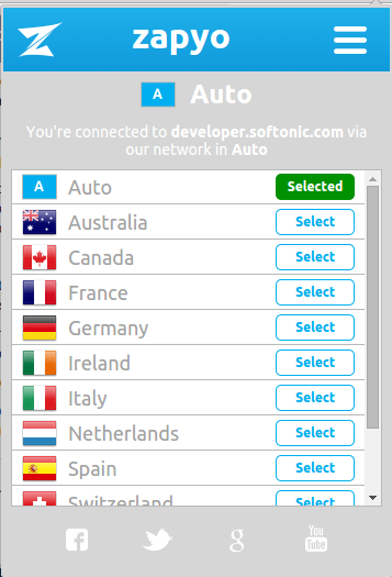Viewport: 392px width, 577px height.
Task: Click the Auto header icon at the top
Action: 158,94
